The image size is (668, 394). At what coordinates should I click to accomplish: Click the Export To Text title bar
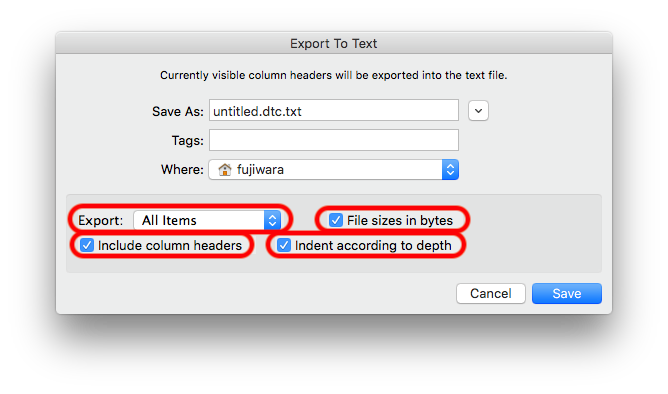(x=334, y=43)
